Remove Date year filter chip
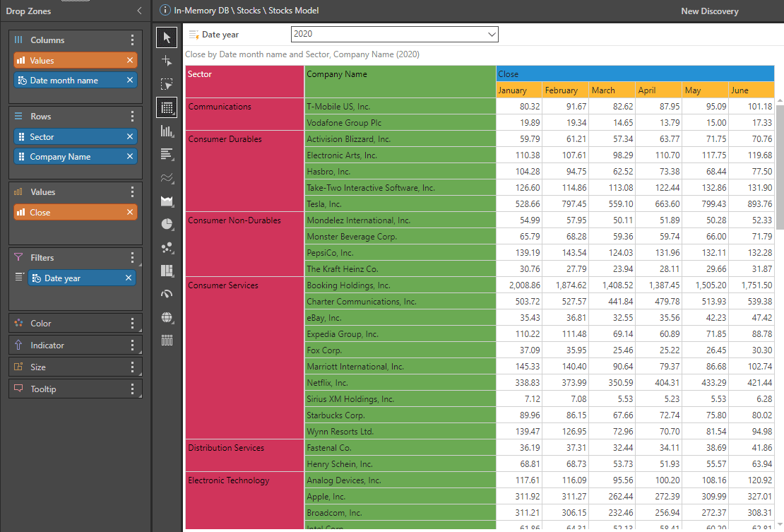This screenshot has height=532, width=784. (x=129, y=278)
